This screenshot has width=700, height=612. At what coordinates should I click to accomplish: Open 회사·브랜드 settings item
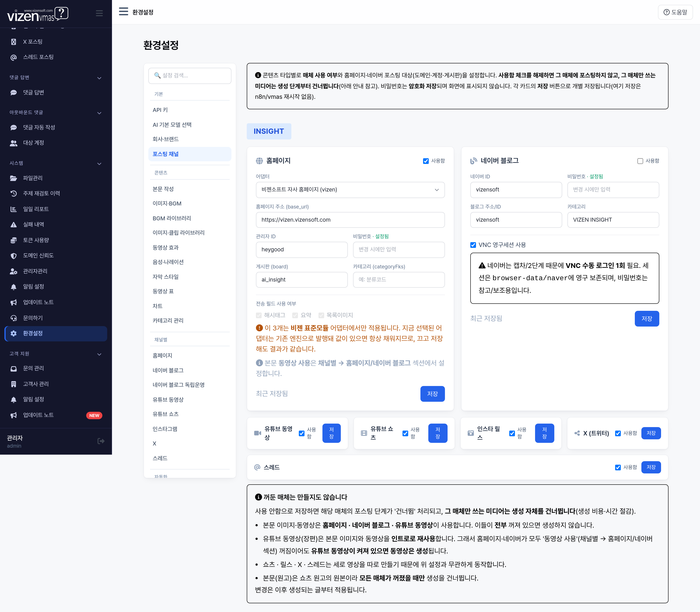190,139
